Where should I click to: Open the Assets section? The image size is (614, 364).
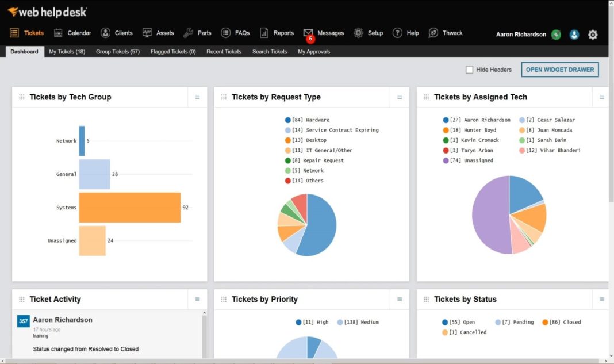tap(164, 33)
